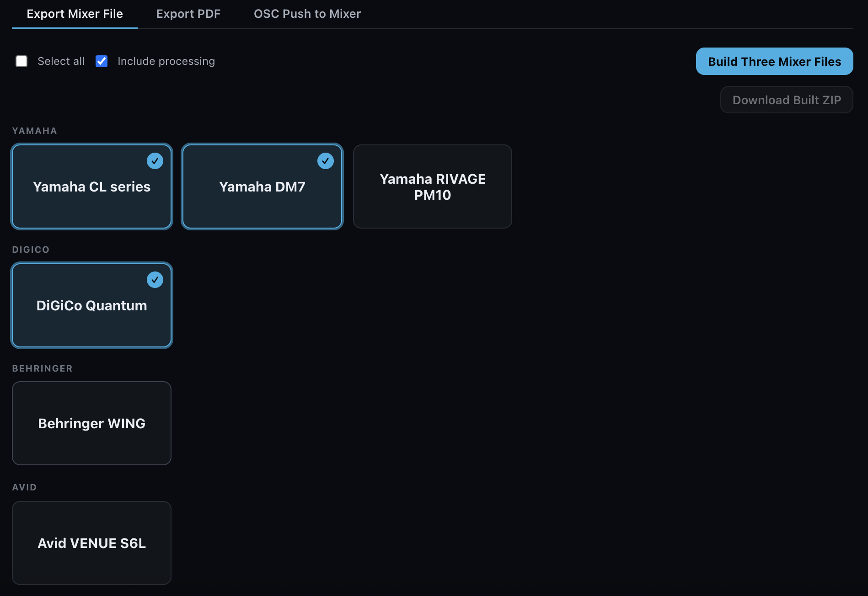Viewport: 868px width, 596px height.
Task: Click the DIGICO section heading
Action: [x=31, y=250]
